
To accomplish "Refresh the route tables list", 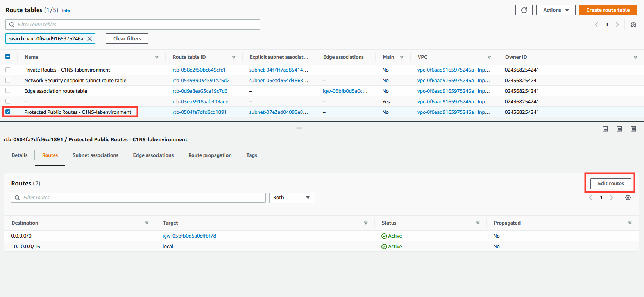I will point(524,10).
